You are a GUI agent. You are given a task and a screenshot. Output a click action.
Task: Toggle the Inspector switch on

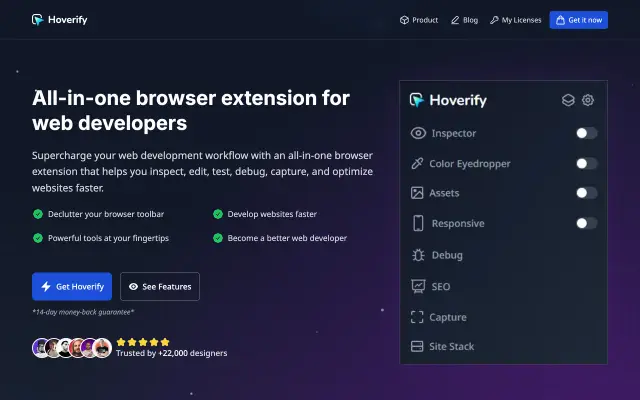587,133
